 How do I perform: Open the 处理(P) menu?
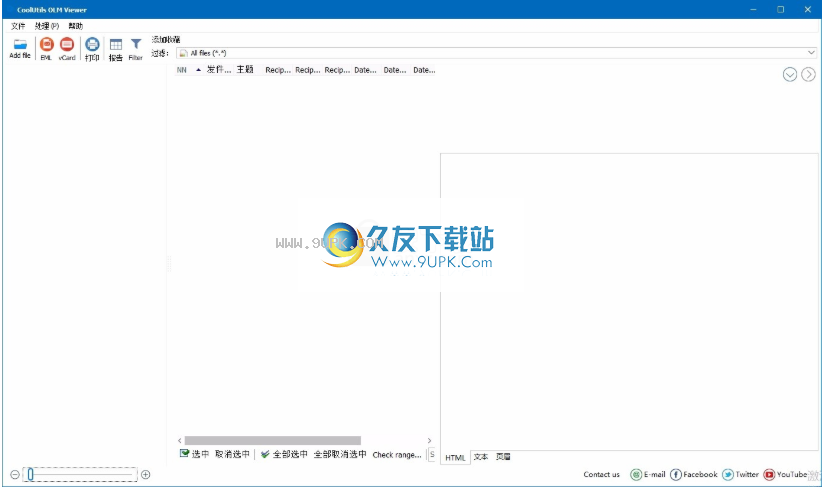click(x=47, y=26)
